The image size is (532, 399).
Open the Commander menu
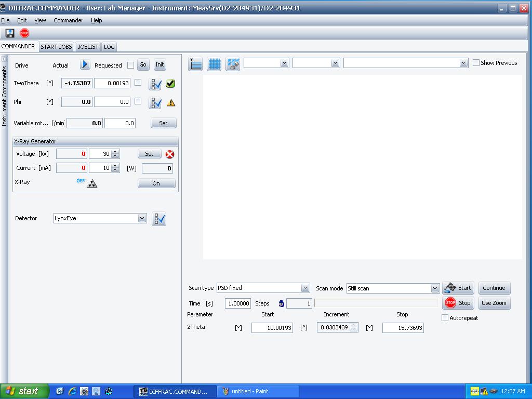click(68, 20)
